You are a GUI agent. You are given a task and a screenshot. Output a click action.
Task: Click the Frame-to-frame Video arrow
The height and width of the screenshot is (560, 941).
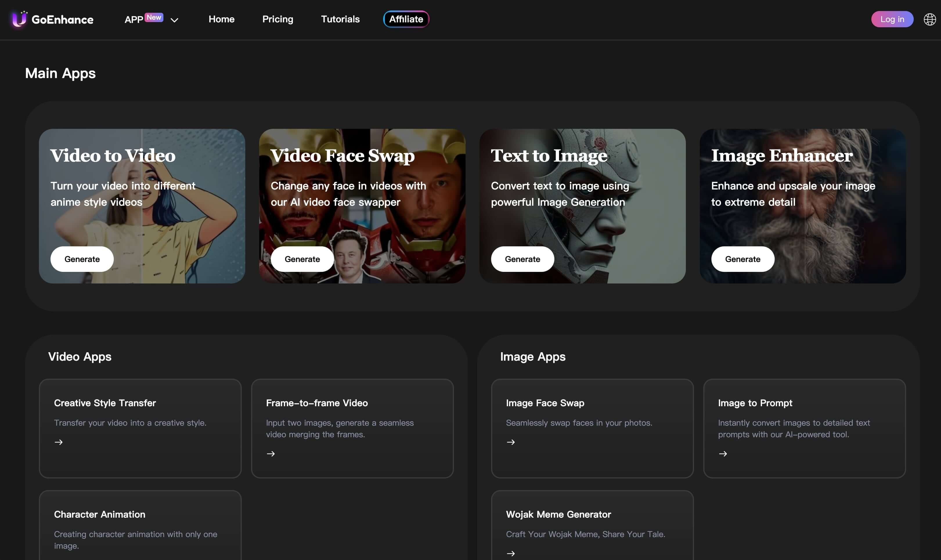tap(270, 453)
